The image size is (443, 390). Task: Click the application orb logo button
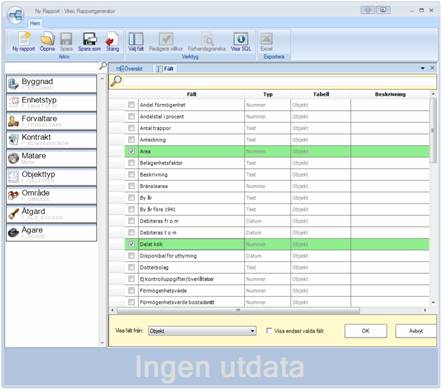point(16,15)
